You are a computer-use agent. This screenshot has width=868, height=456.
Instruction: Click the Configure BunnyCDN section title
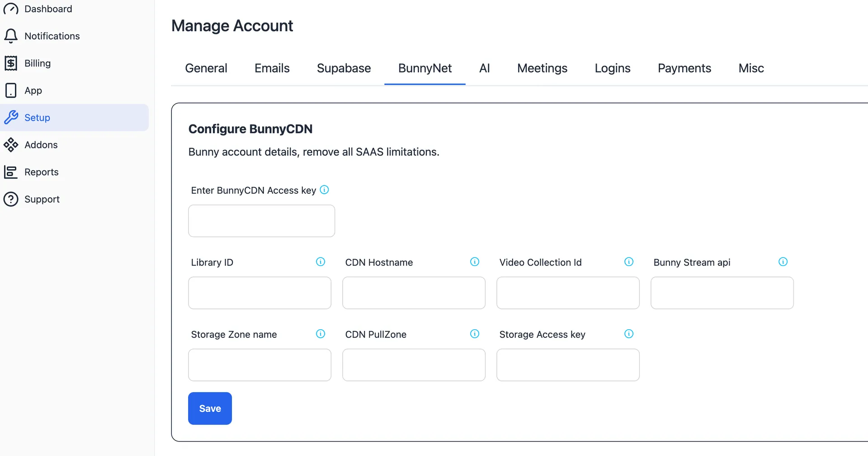point(250,129)
